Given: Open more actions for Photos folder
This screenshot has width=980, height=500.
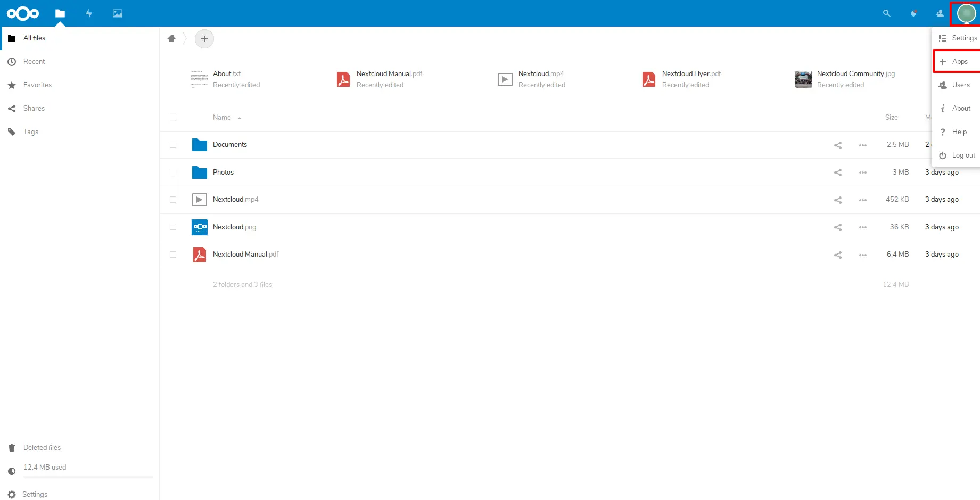Looking at the screenshot, I should tap(863, 173).
